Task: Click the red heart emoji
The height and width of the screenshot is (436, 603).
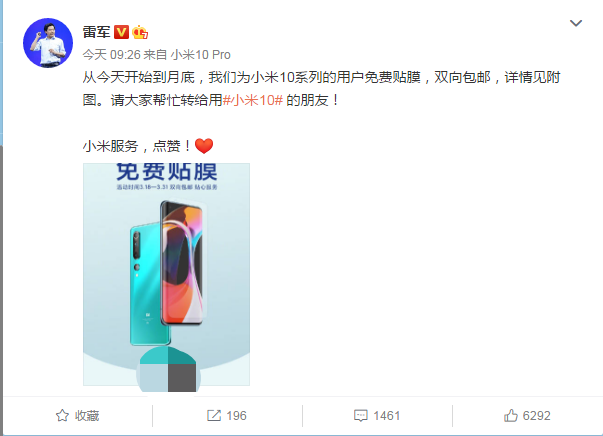Action: 204,146
